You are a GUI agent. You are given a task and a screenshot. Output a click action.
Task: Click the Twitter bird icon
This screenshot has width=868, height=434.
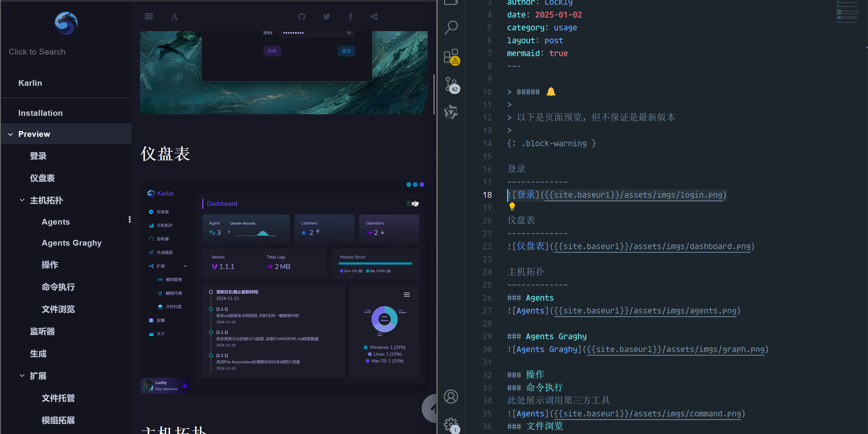click(327, 16)
